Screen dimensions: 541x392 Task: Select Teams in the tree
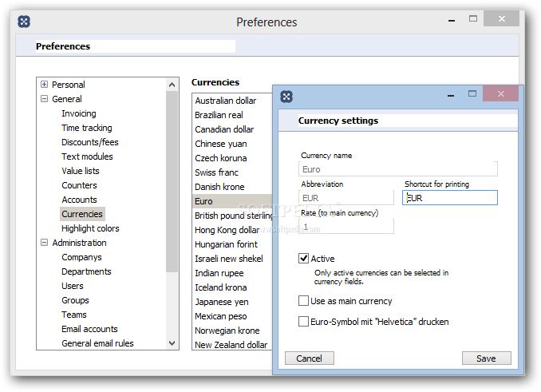pyautogui.click(x=74, y=315)
